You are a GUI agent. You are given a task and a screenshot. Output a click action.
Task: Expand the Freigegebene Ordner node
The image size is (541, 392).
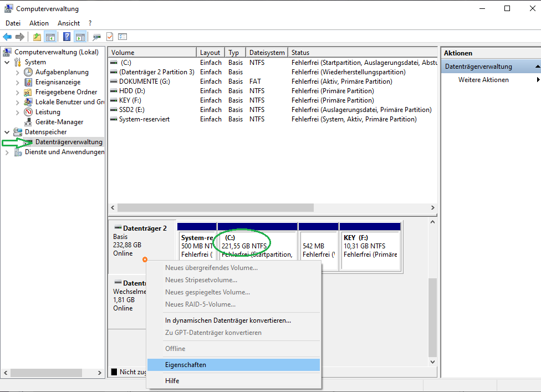pyautogui.click(x=18, y=93)
